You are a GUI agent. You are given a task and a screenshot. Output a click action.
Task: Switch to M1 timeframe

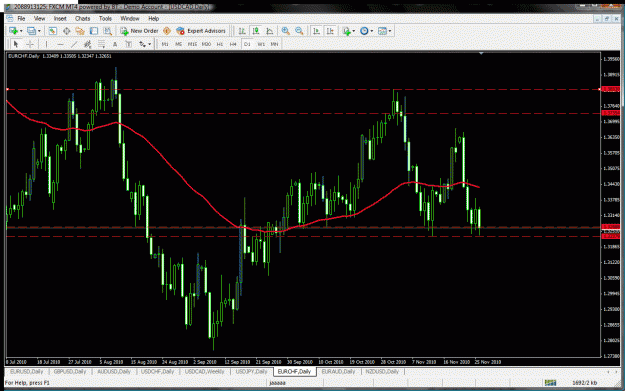click(165, 44)
